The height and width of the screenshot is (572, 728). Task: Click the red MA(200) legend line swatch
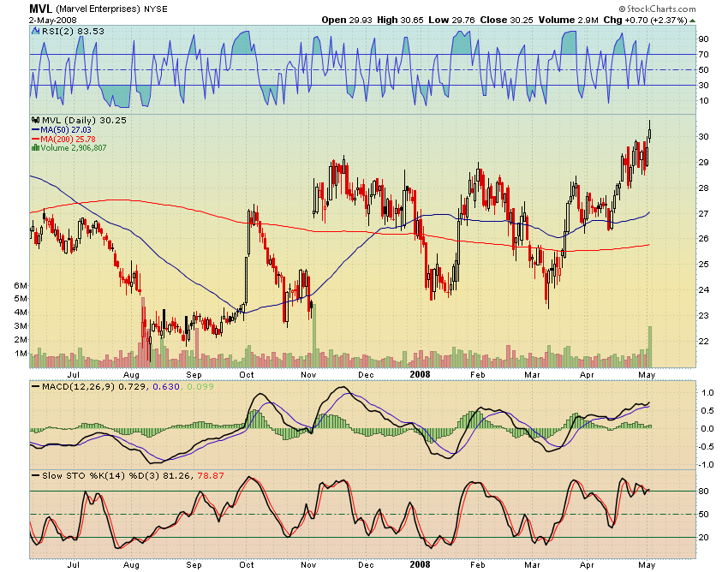pyautogui.click(x=36, y=139)
